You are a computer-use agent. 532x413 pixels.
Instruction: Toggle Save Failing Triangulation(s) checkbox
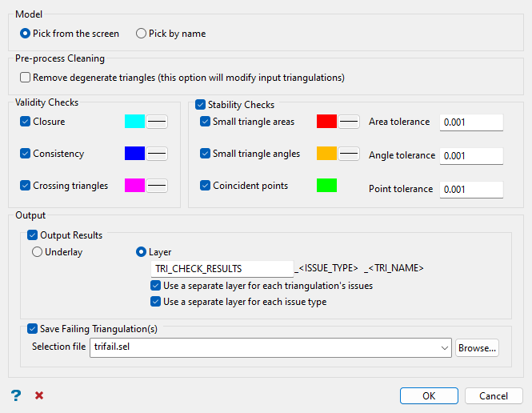32,328
